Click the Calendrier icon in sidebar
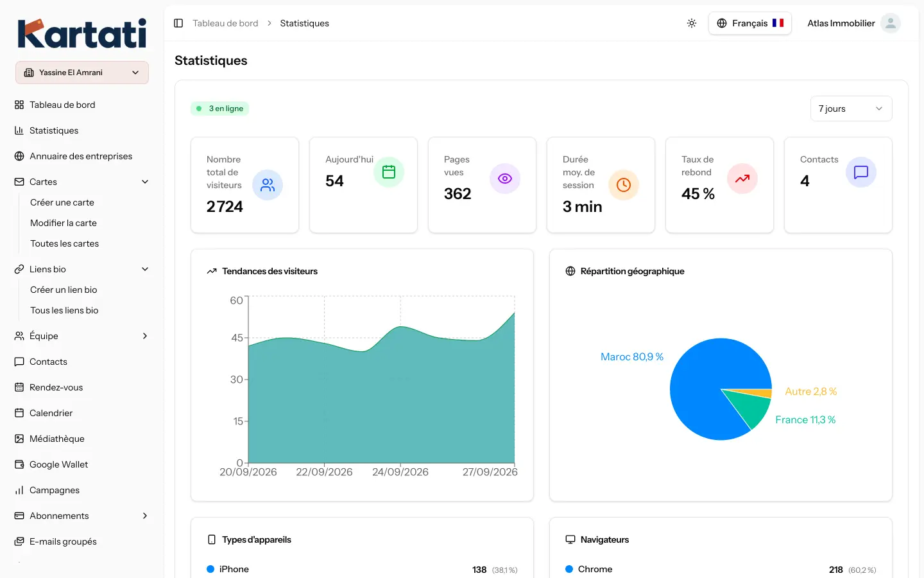 click(x=19, y=413)
